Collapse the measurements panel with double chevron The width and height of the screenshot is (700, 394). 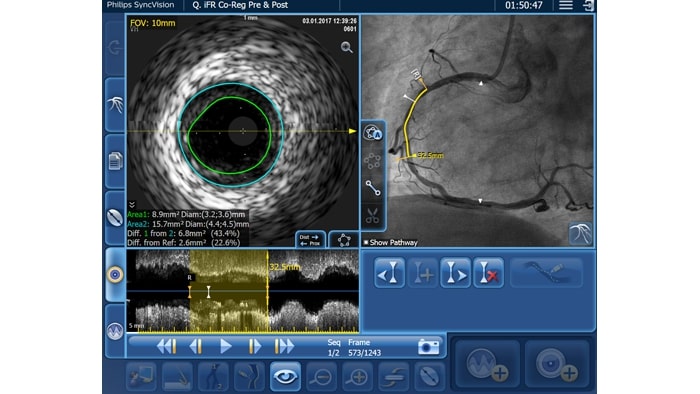pos(132,205)
